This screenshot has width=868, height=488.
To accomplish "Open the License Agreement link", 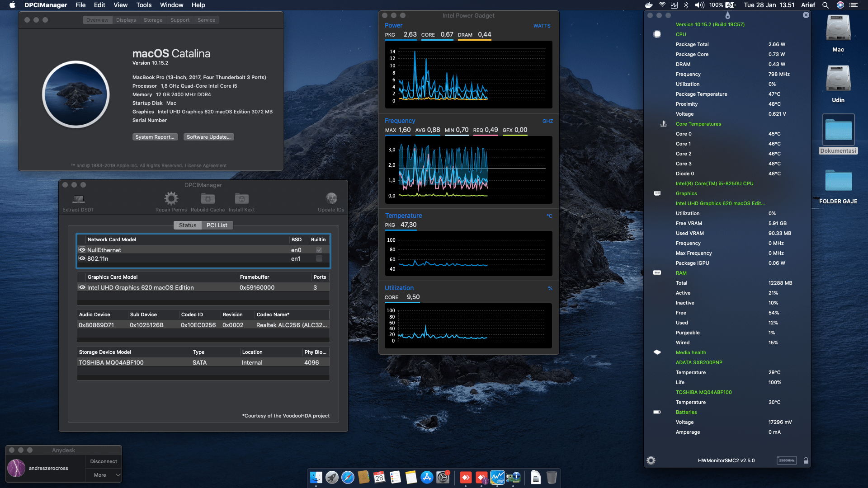I will [205, 165].
